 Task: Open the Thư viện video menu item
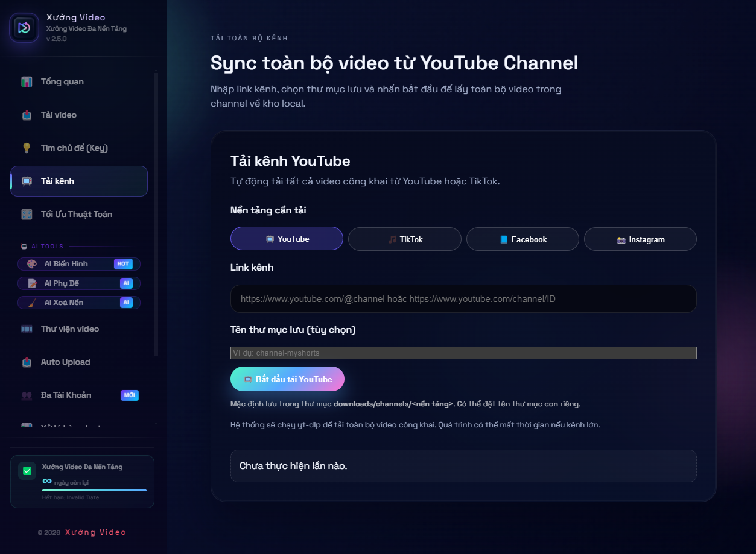[79, 329]
